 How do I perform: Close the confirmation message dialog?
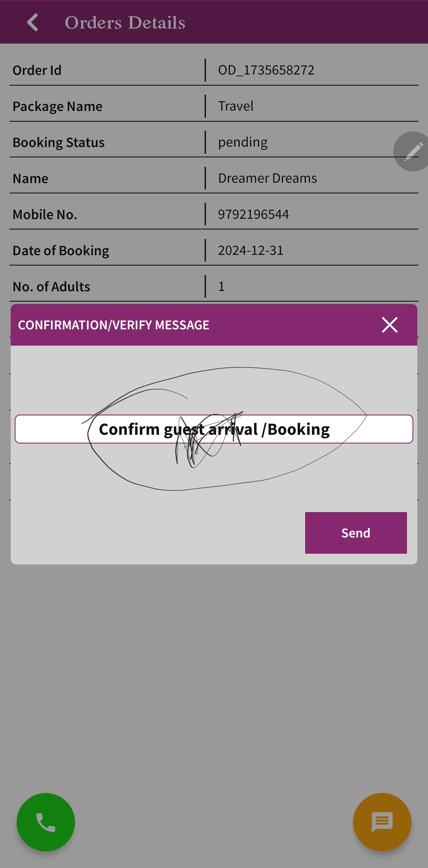point(390,325)
